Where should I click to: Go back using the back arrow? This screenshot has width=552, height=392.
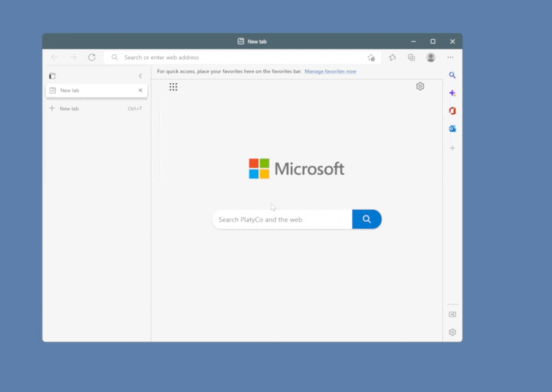55,57
